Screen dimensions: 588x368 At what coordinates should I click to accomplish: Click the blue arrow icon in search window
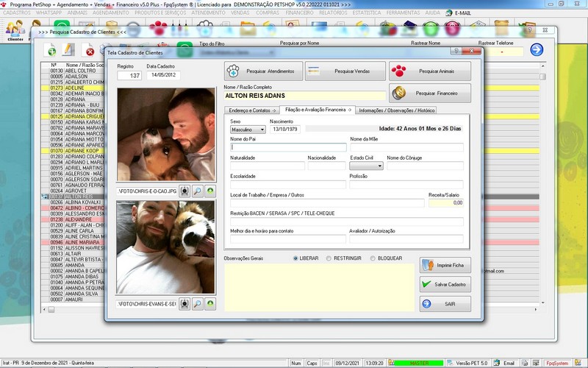click(537, 49)
